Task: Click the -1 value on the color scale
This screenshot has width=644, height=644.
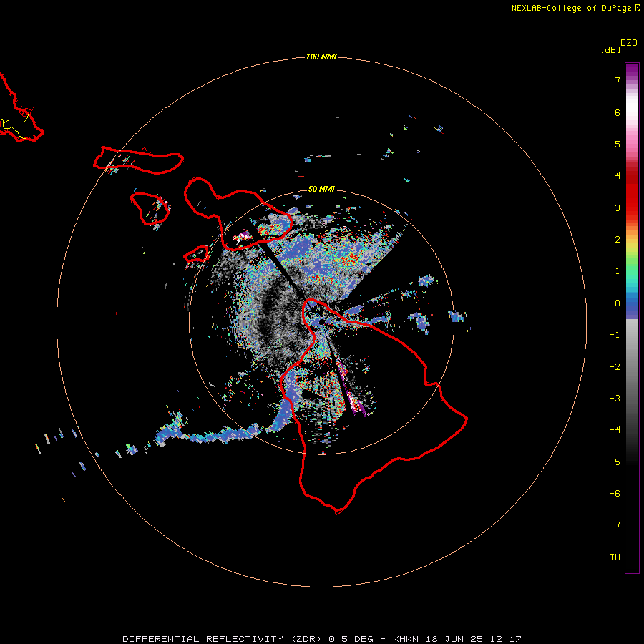Action: pyautogui.click(x=615, y=335)
